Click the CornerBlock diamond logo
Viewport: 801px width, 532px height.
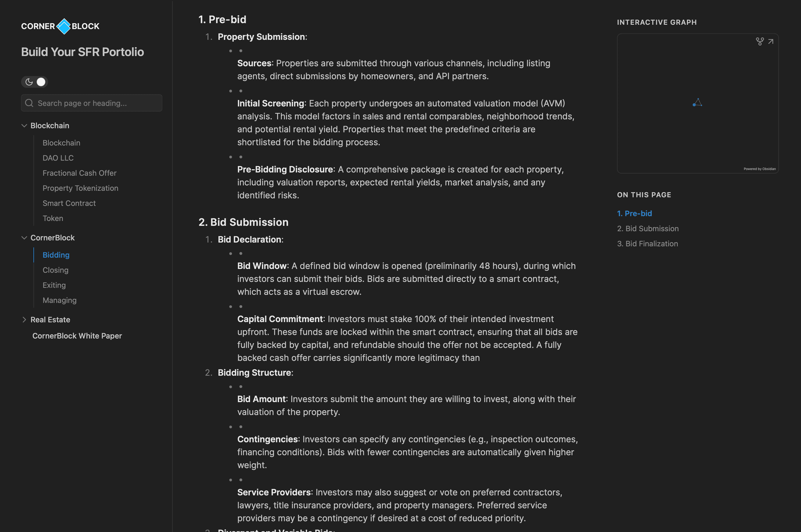pos(63,26)
